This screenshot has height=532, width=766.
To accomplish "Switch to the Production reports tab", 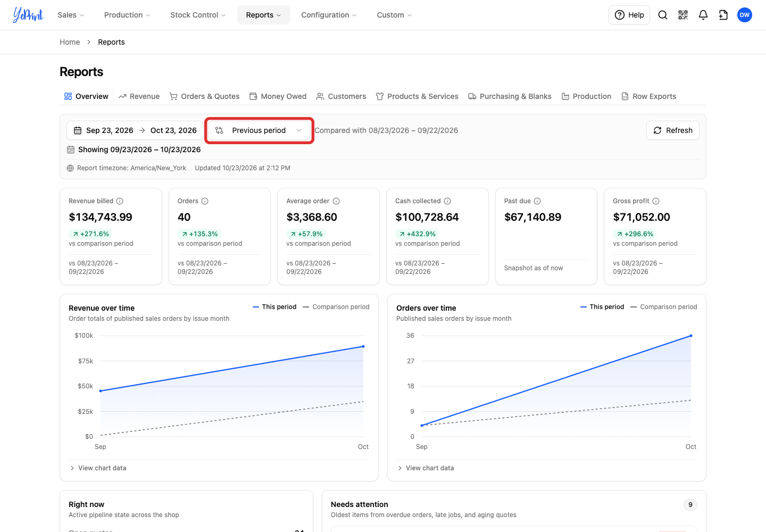I will click(586, 96).
